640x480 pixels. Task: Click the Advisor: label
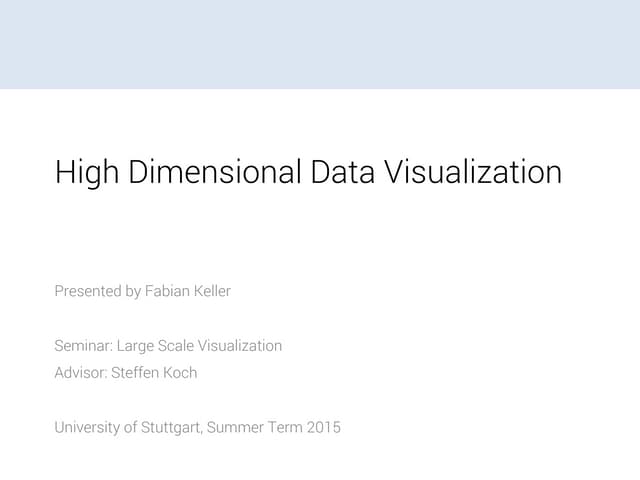(x=80, y=373)
